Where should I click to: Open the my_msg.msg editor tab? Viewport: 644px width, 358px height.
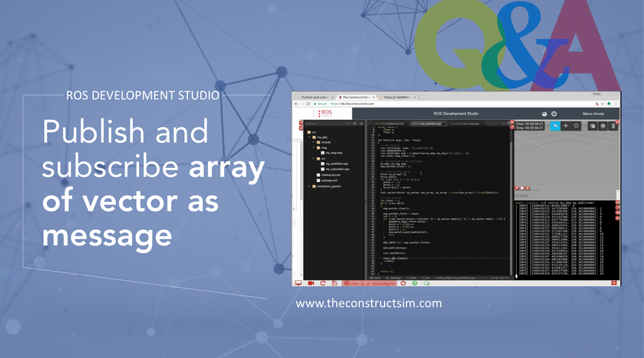click(x=466, y=124)
